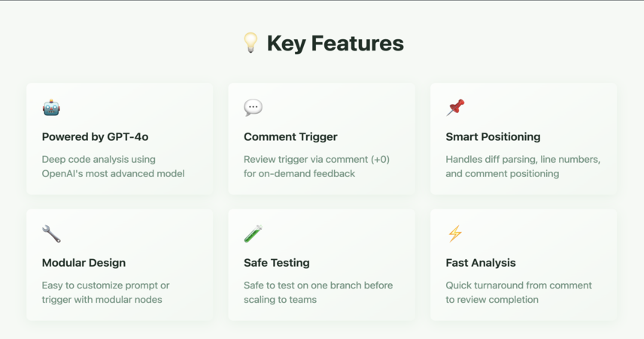Select the Safe Testing title
Viewport: 644px width, 339px height.
pos(276,262)
